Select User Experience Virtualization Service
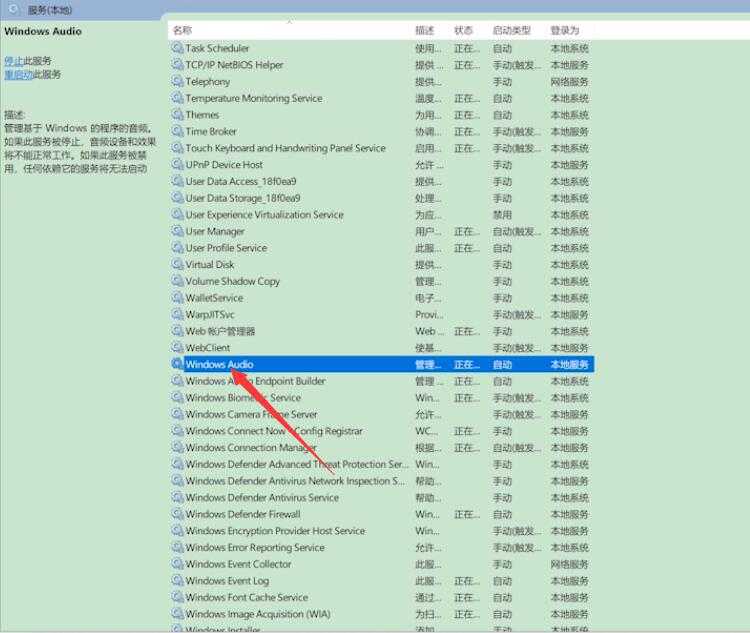This screenshot has width=750, height=633. tap(383, 214)
